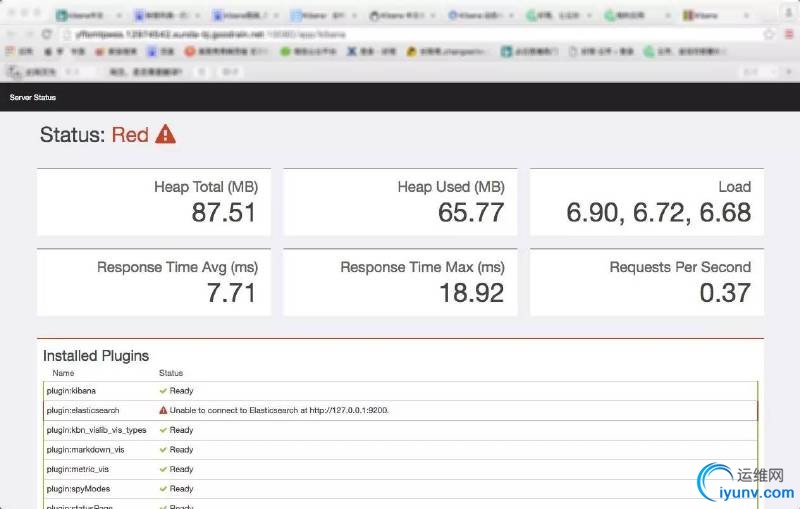
Task: Click the browser reload button
Action: pyautogui.click(x=46, y=34)
